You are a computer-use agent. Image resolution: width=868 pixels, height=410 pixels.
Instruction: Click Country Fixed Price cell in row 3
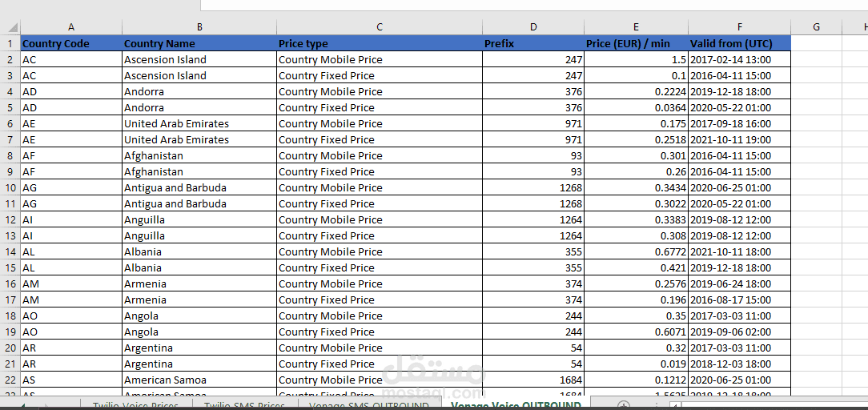pyautogui.click(x=380, y=75)
